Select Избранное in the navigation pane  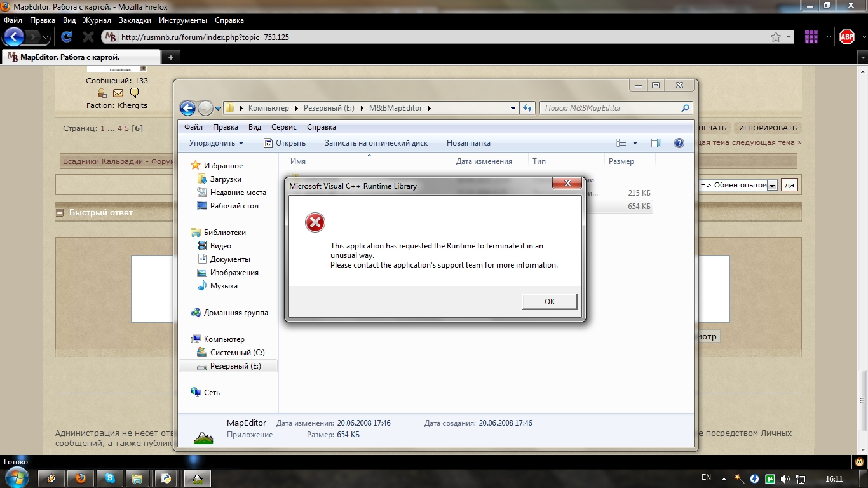coord(222,166)
